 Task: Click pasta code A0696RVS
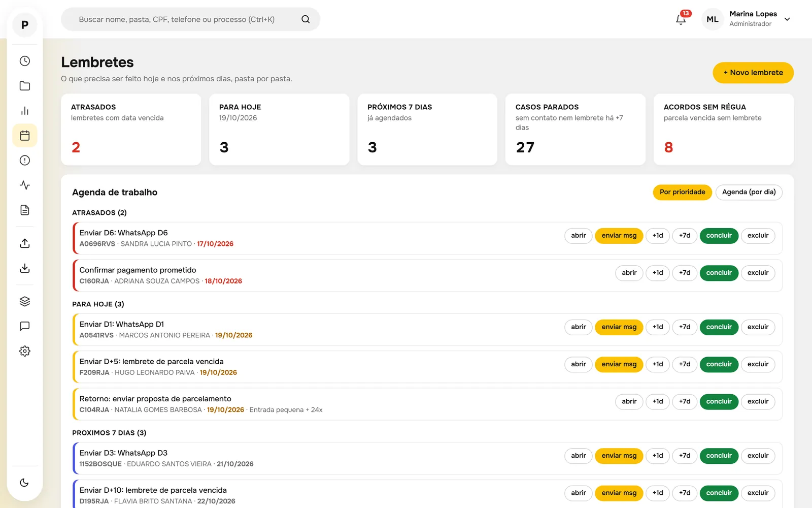point(97,244)
